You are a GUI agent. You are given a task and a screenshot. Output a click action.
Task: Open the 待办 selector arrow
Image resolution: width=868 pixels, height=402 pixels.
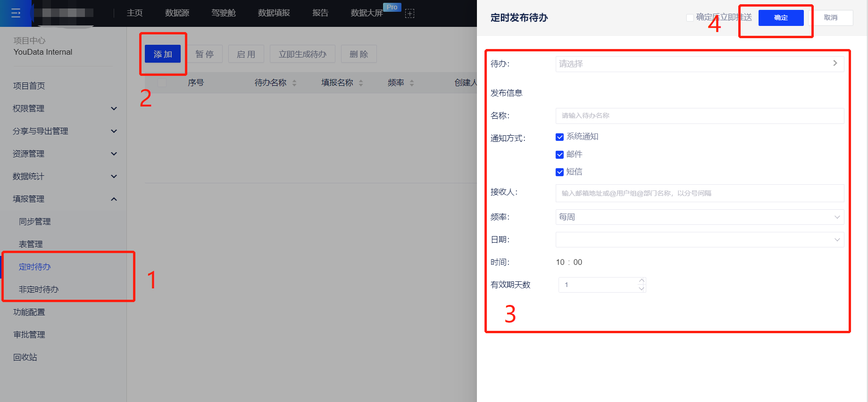coord(835,63)
